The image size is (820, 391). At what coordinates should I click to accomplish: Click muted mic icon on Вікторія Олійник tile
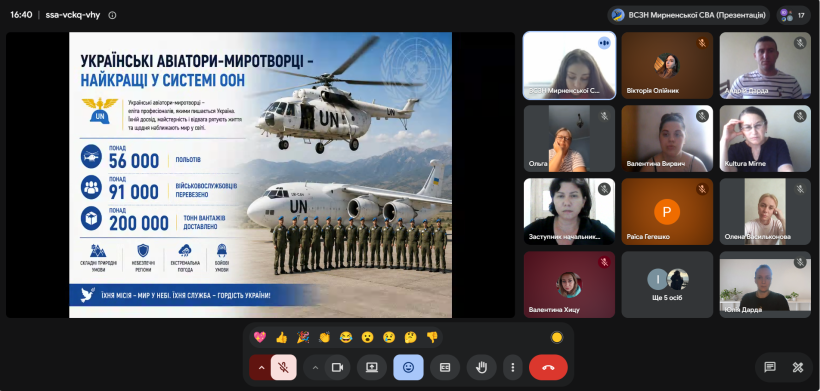coord(702,43)
